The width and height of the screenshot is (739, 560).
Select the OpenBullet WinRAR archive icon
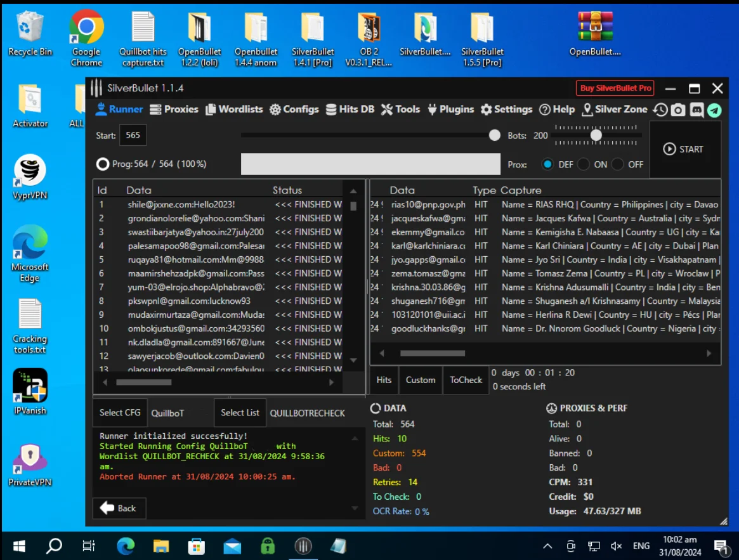click(595, 34)
